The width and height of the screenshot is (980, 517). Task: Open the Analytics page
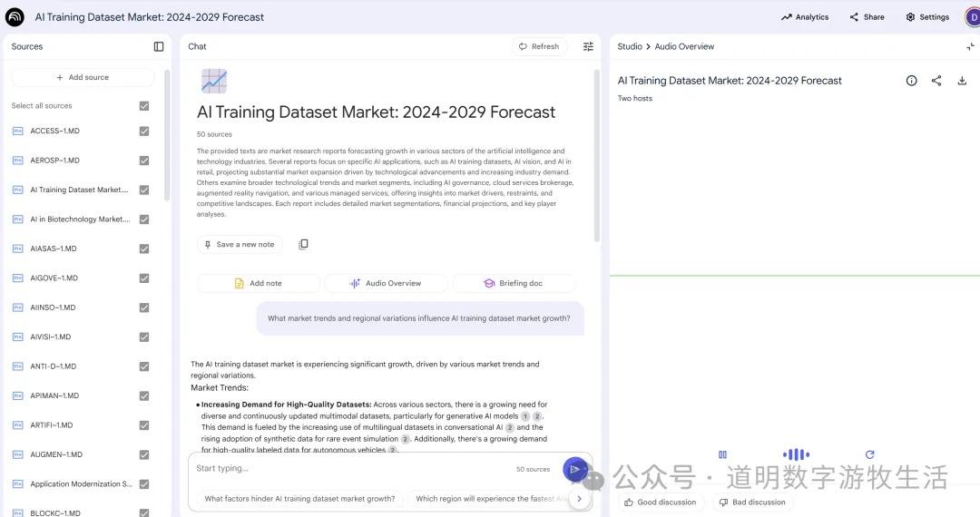click(x=804, y=17)
